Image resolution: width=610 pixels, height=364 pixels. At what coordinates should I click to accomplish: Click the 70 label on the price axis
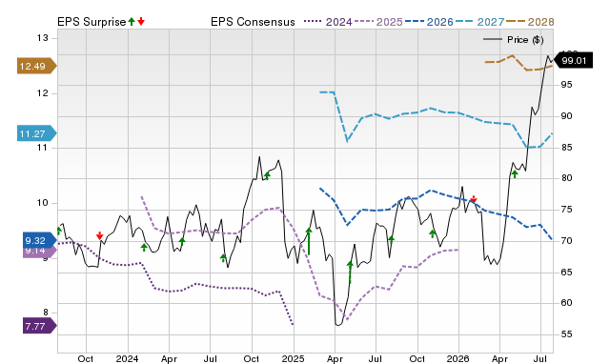tap(566, 241)
